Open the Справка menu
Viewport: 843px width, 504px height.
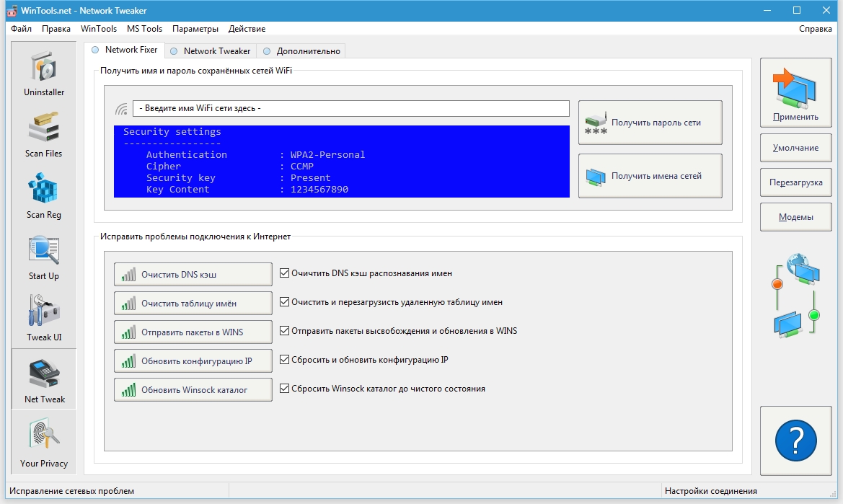click(x=817, y=28)
